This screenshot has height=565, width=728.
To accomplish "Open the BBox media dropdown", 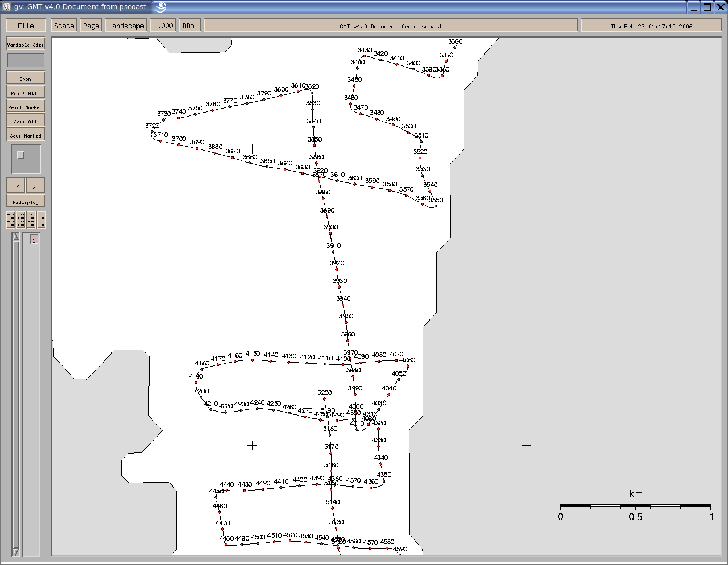I will pyautogui.click(x=190, y=26).
